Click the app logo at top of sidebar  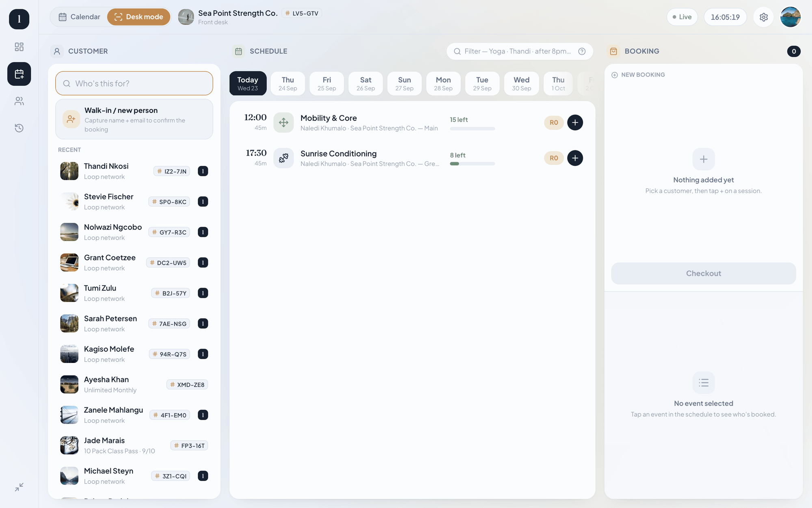coord(19,19)
